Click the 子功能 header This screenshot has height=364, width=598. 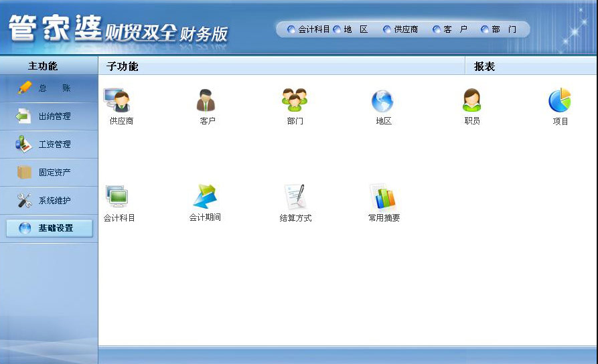click(122, 67)
